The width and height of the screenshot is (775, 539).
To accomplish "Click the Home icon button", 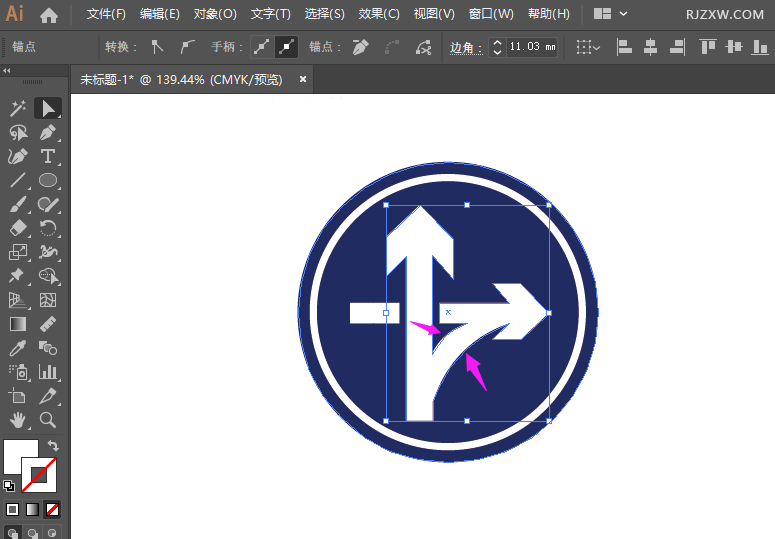I will pos(49,15).
